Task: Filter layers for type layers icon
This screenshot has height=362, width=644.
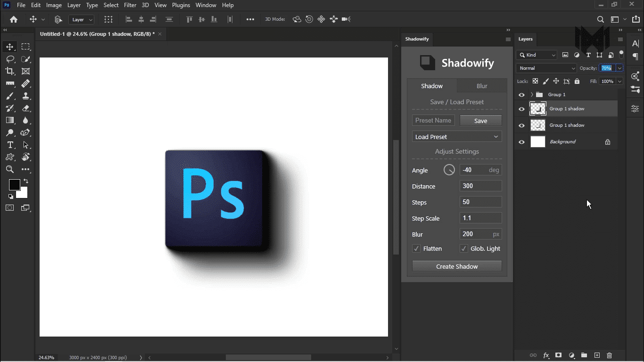Action: pos(588,55)
